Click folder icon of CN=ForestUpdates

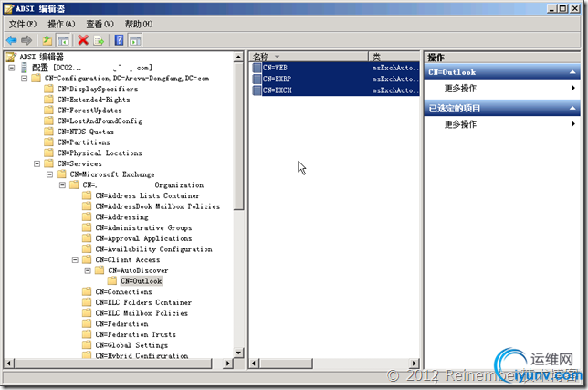[x=48, y=111]
